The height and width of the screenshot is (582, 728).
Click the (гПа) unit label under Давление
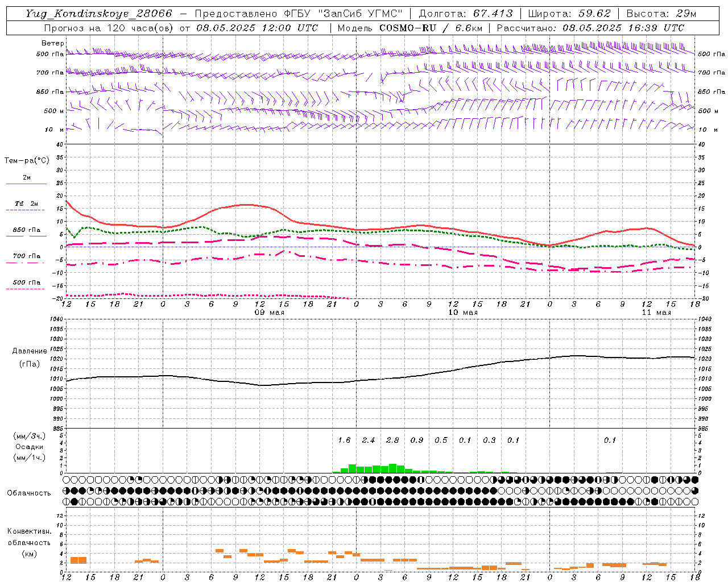30,364
